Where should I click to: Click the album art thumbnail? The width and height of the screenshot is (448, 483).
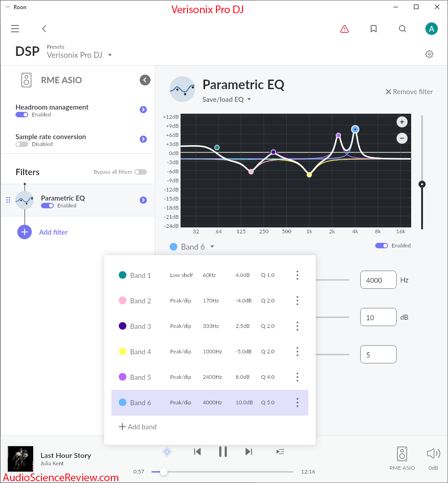coord(20,459)
